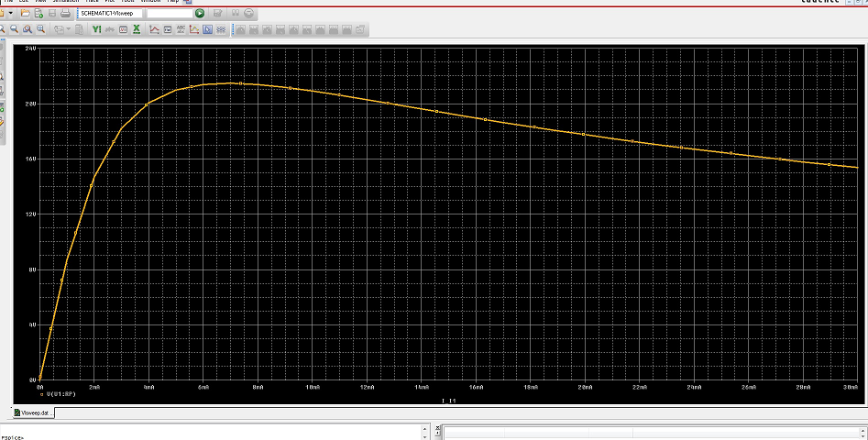Click the Edit simulation settings icon

217,13
